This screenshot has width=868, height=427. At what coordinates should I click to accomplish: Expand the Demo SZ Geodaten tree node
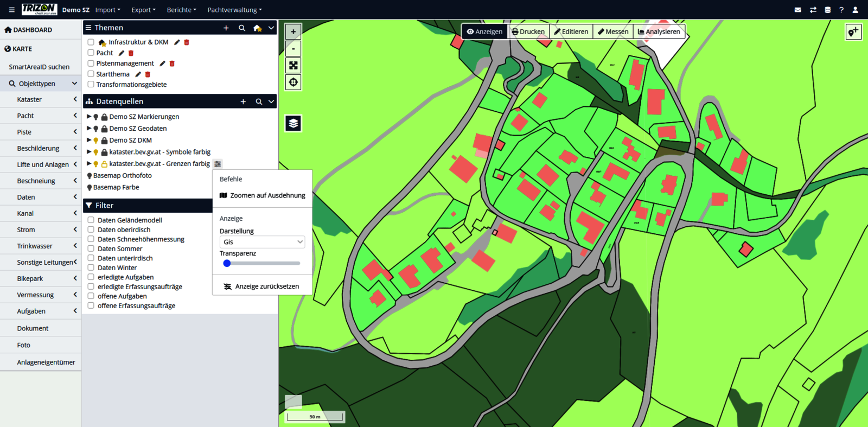pos(89,129)
